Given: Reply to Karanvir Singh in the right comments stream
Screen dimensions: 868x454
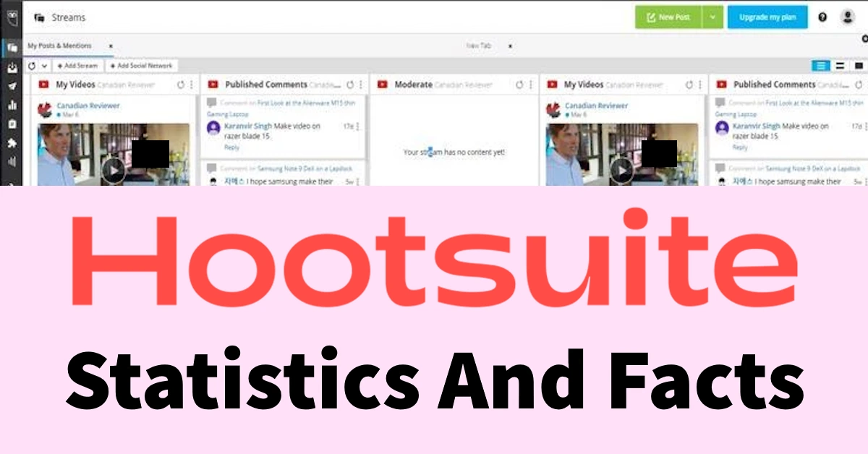Looking at the screenshot, I should [740, 147].
